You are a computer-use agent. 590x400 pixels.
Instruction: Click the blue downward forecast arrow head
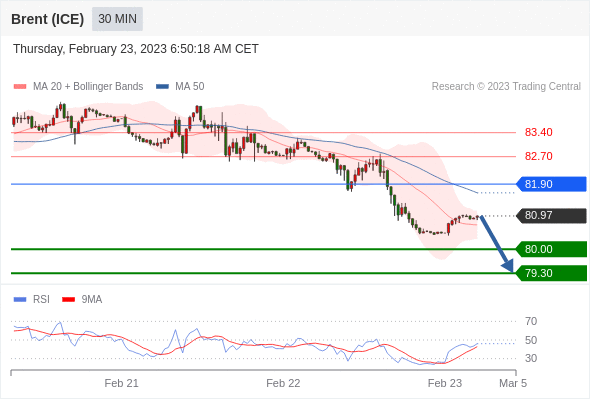(x=508, y=266)
